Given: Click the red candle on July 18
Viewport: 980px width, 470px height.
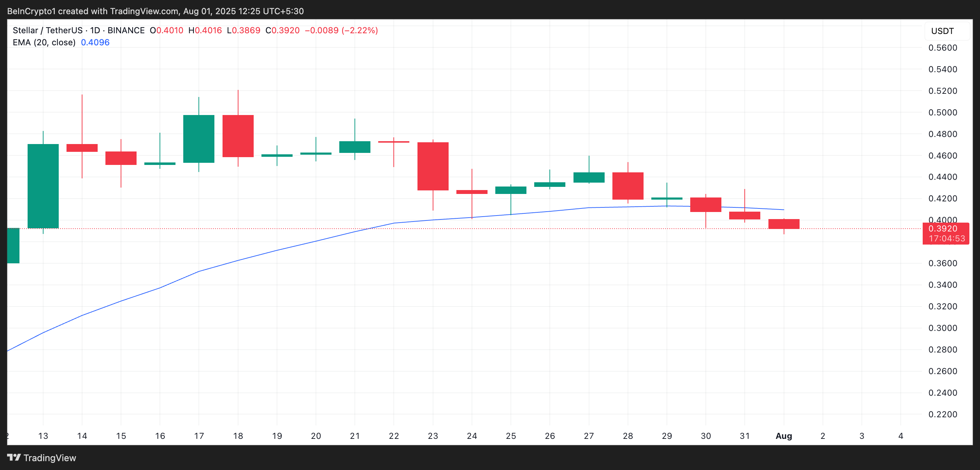Looking at the screenshot, I should 238,136.
